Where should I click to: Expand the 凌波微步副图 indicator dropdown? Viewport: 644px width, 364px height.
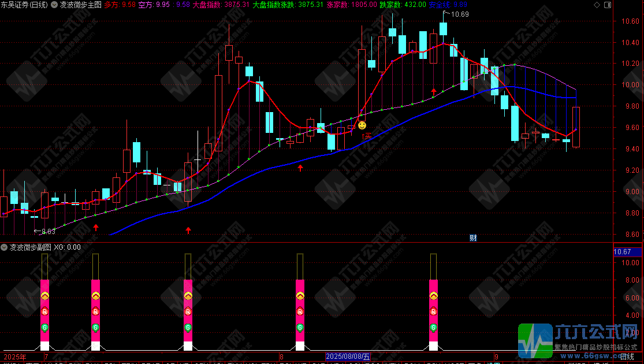pyautogui.click(x=5, y=247)
